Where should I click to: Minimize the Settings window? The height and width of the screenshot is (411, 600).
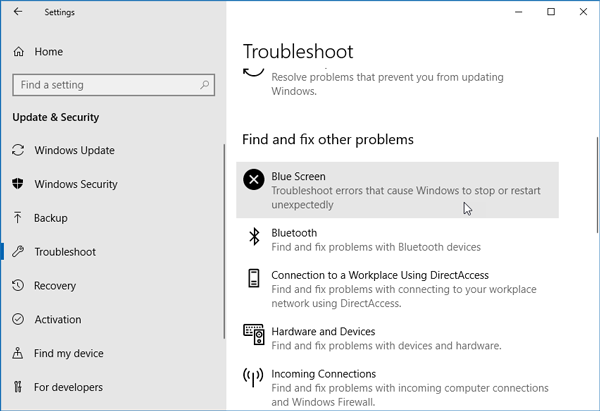click(518, 12)
